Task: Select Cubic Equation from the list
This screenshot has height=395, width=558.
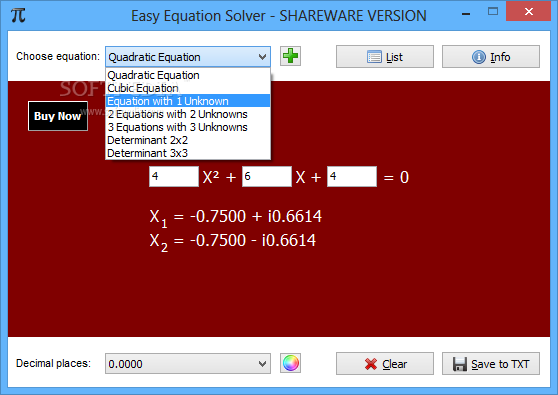Action: pos(188,88)
